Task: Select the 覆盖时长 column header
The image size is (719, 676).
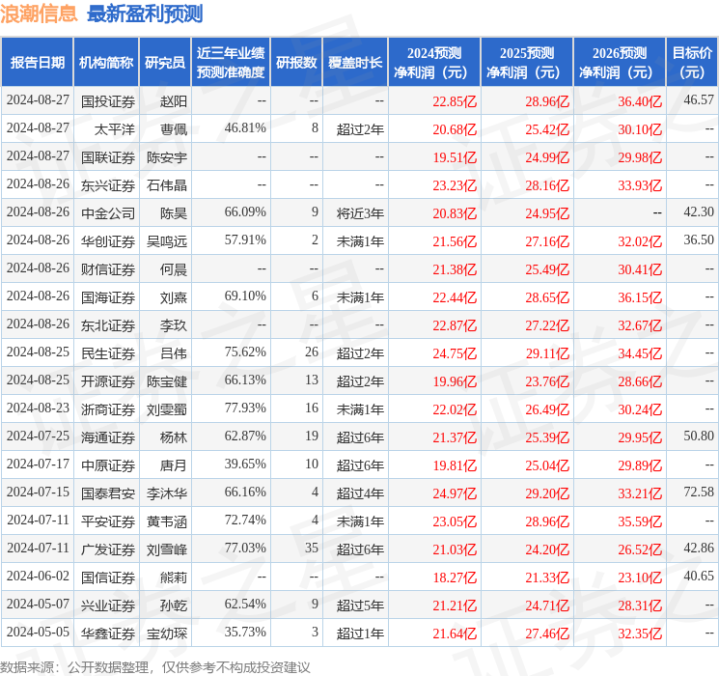Action: [x=355, y=62]
